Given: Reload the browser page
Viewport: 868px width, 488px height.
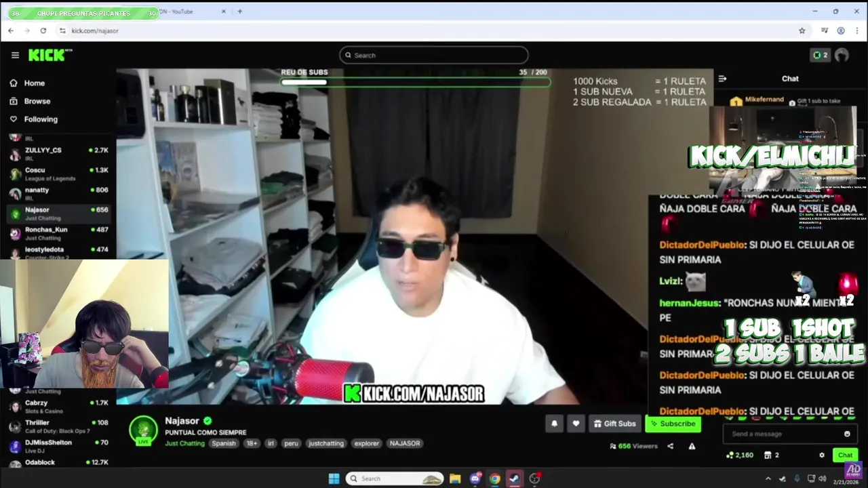Looking at the screenshot, I should (43, 30).
